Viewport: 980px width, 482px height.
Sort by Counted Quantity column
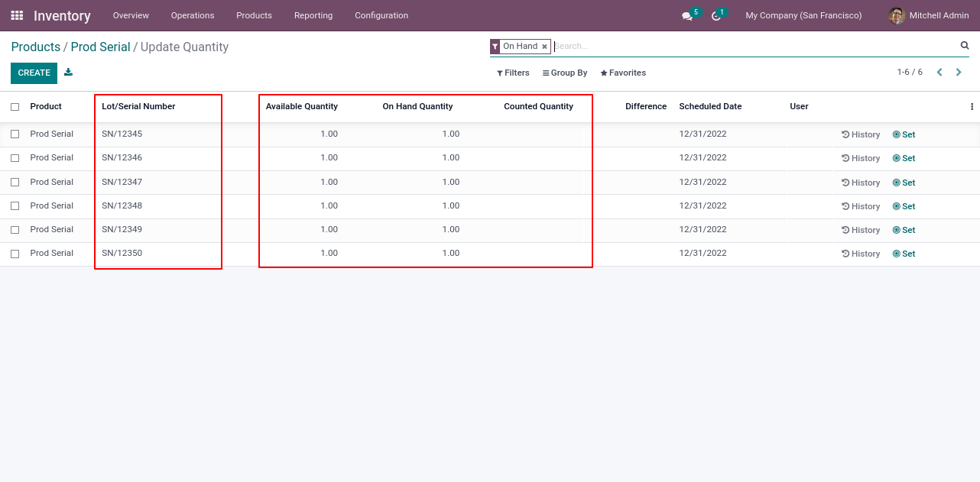coord(538,107)
